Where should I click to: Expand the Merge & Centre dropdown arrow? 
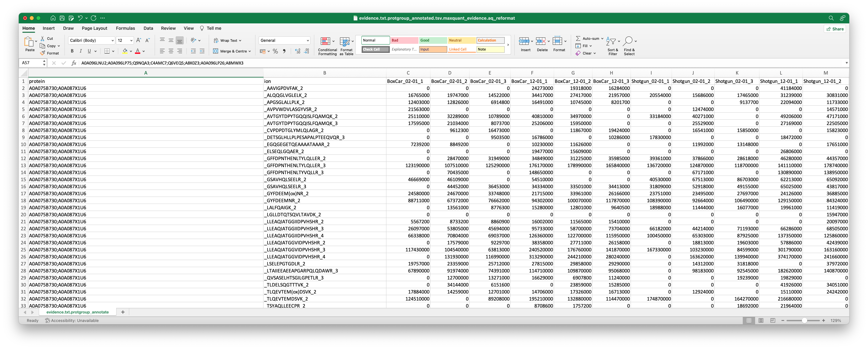click(250, 51)
